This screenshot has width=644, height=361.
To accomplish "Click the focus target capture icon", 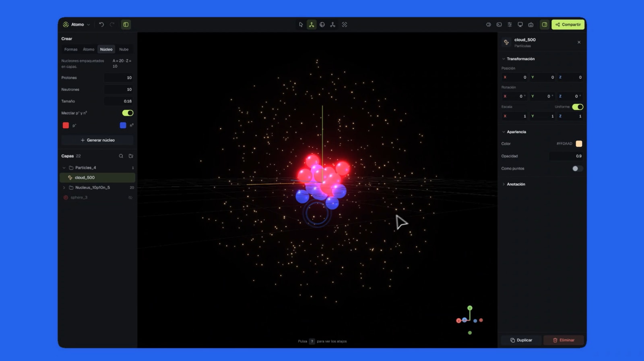I will (x=345, y=25).
